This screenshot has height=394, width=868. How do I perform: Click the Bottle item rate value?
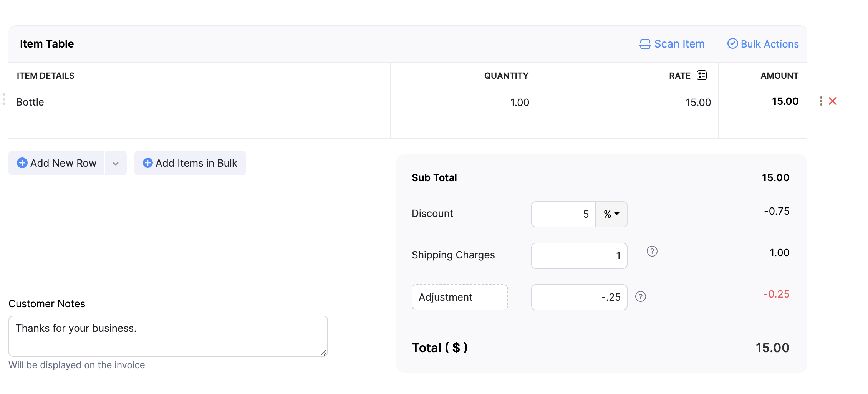(x=698, y=103)
